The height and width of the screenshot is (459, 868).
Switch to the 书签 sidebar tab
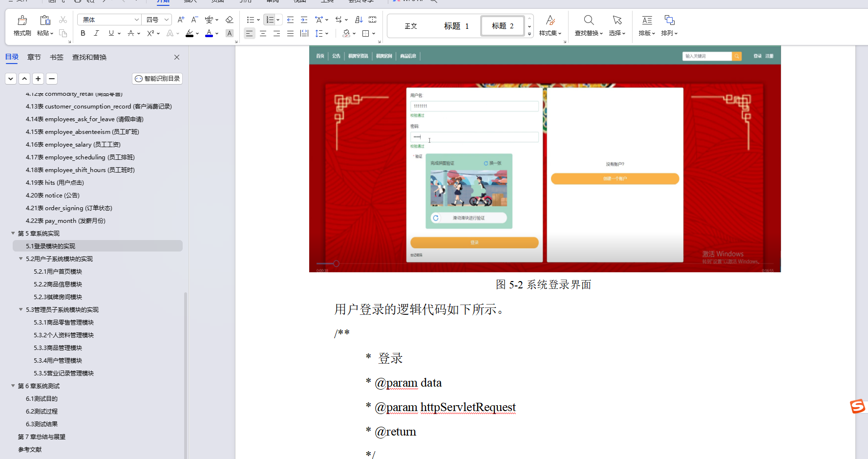[56, 57]
